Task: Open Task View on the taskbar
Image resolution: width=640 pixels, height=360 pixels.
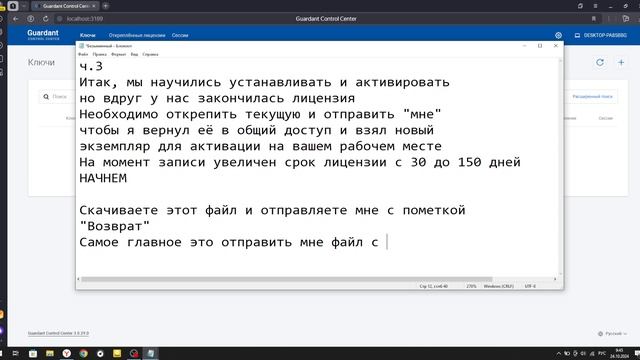Action: click(16, 353)
